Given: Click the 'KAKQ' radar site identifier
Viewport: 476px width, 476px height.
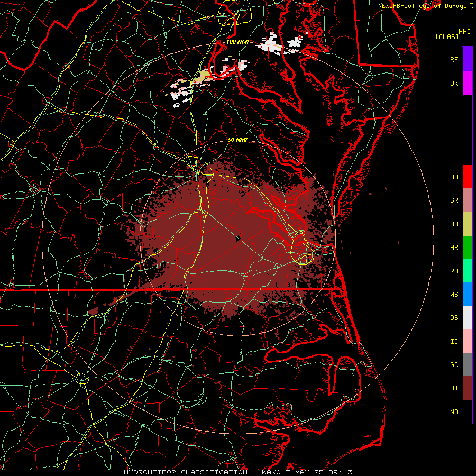Looking at the screenshot, I should click(271, 472).
